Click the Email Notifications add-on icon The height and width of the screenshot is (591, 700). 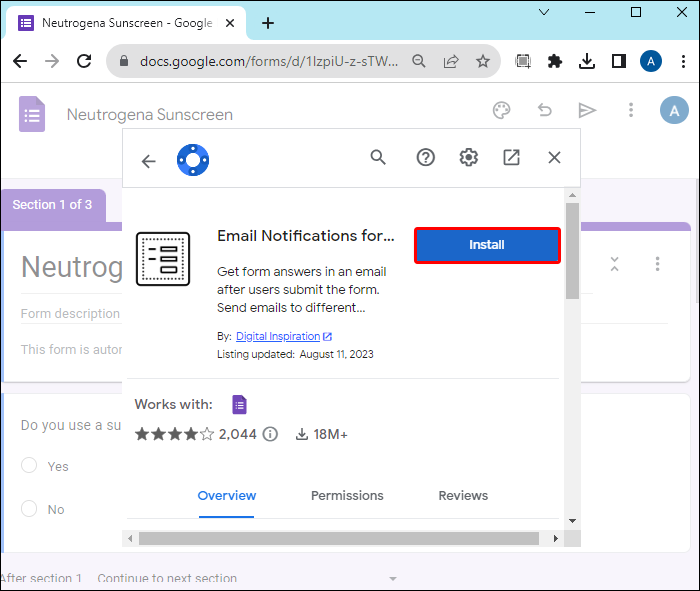click(163, 259)
